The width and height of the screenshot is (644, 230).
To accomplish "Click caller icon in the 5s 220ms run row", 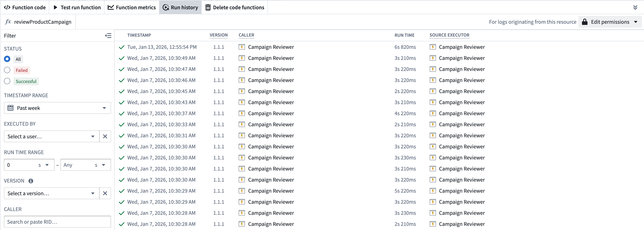I will point(241,191).
